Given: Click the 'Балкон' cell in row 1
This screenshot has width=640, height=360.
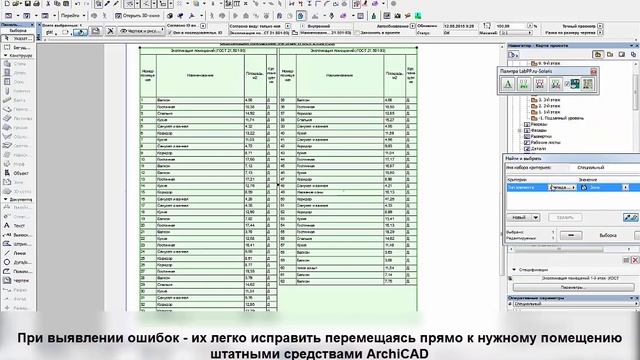Looking at the screenshot, I should pos(200,100).
